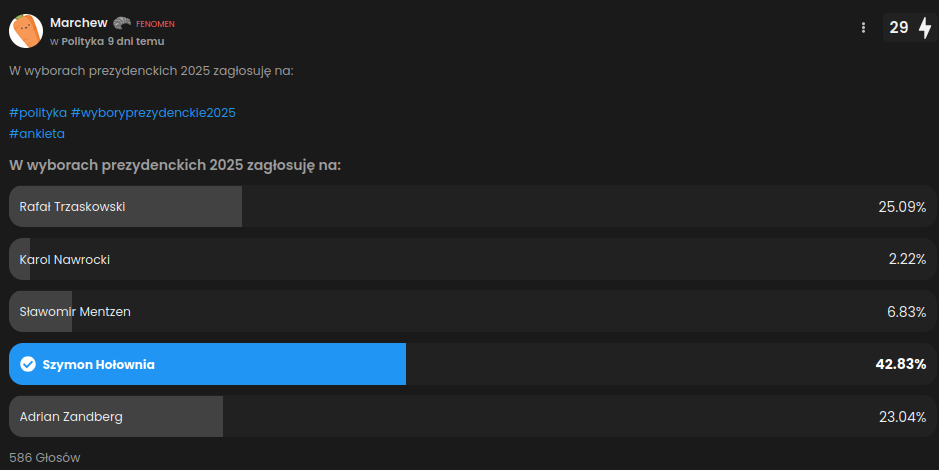Click the #wyboryprezydenckie2025 hashtag
Viewport: 939px width, 470px height.
click(153, 112)
